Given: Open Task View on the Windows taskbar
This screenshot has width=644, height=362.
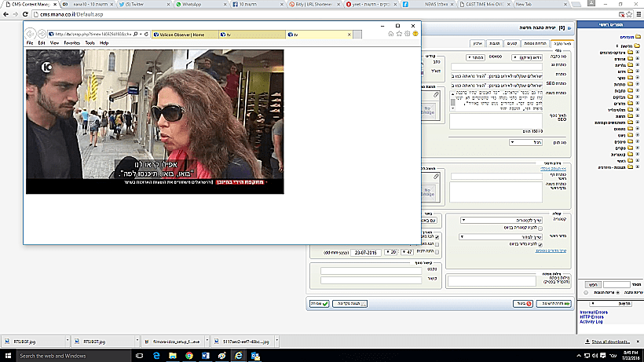Looking at the screenshot, I should (x=140, y=356).
